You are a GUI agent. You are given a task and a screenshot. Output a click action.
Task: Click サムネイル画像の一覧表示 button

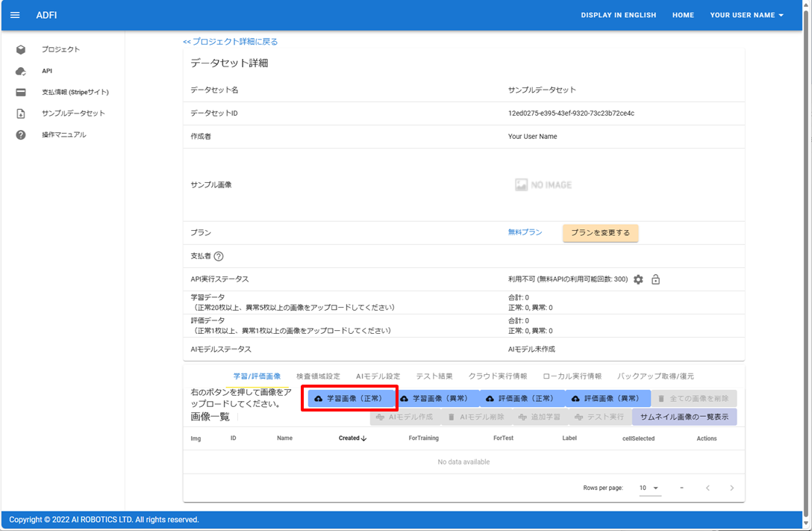click(x=684, y=417)
